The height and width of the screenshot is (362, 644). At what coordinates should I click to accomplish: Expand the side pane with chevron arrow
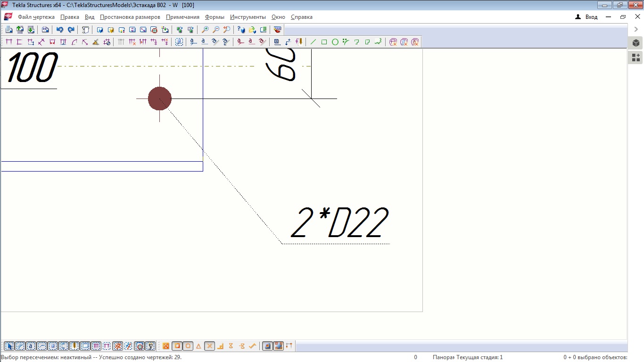click(636, 29)
